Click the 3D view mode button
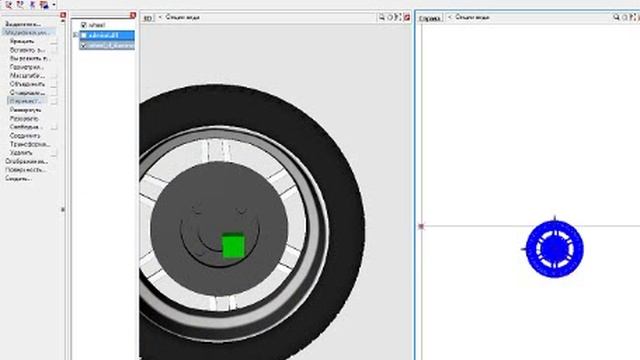This screenshot has width=640, height=360. (x=148, y=18)
